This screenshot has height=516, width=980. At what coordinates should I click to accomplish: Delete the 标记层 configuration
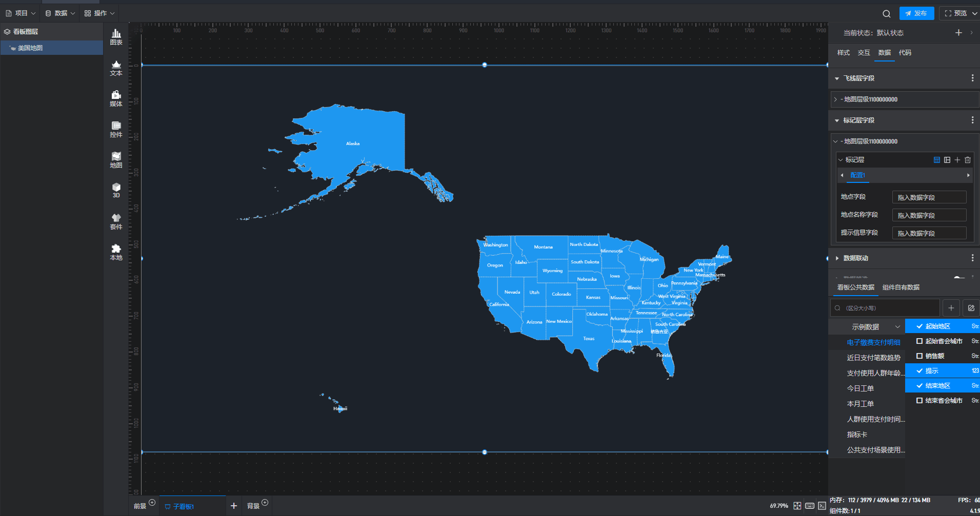(968, 160)
